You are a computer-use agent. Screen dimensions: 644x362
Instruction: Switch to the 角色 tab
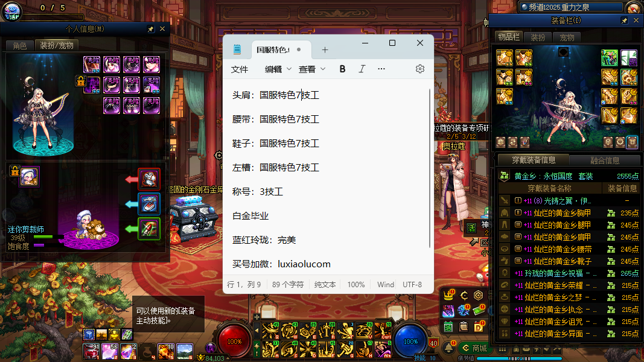pyautogui.click(x=19, y=45)
